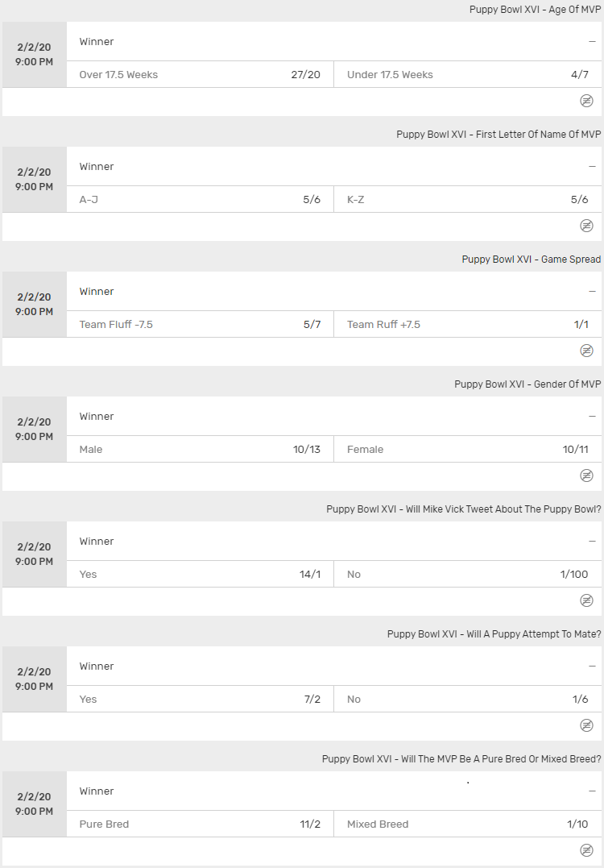Click the crossed-lines icon under Game Spread market
The image size is (604, 868).
(x=587, y=351)
